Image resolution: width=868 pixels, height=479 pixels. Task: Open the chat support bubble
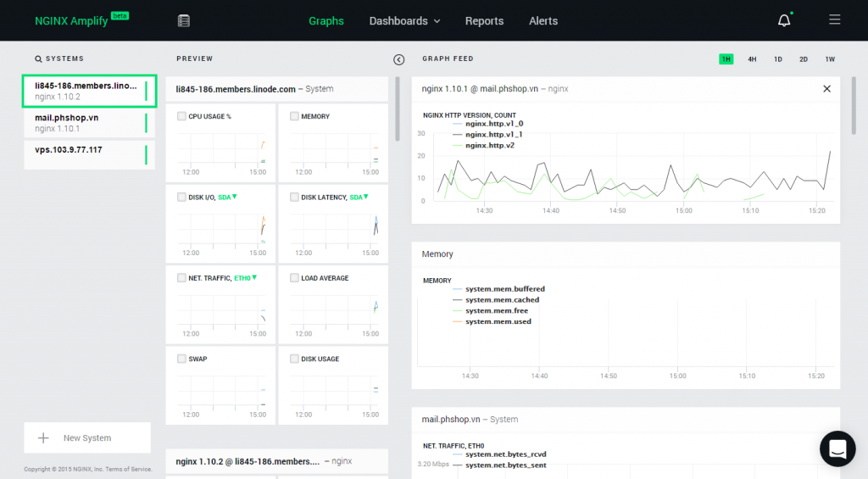click(837, 448)
